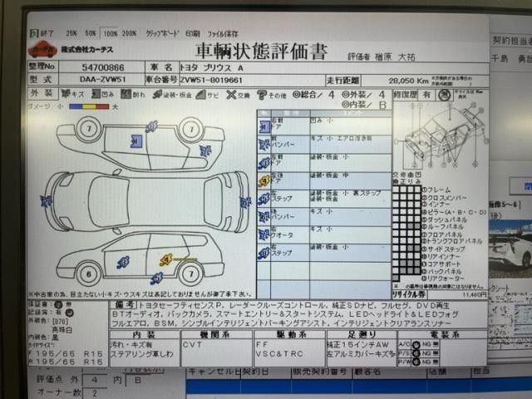This screenshot has width=532, height=399.
Task: Select A/C status circle
Action: click(x=416, y=345)
